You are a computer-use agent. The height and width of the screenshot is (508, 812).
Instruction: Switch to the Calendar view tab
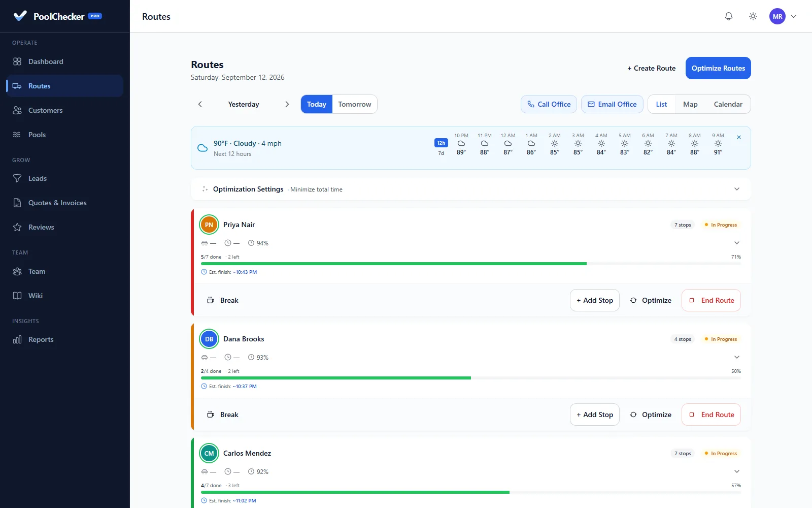tap(728, 104)
